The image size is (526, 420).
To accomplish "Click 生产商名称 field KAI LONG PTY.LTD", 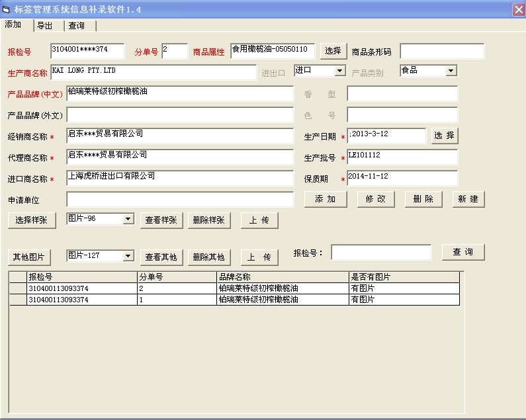I will 153,72.
